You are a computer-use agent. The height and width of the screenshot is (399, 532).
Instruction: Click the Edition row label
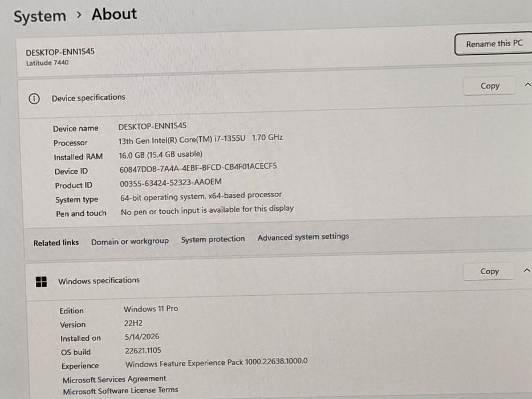pos(72,311)
